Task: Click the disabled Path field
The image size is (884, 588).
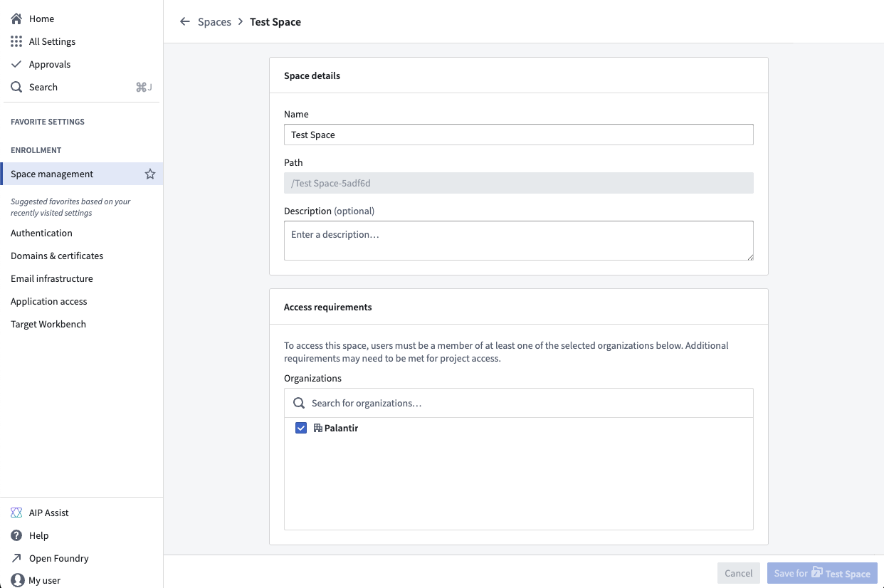Action: coord(518,183)
